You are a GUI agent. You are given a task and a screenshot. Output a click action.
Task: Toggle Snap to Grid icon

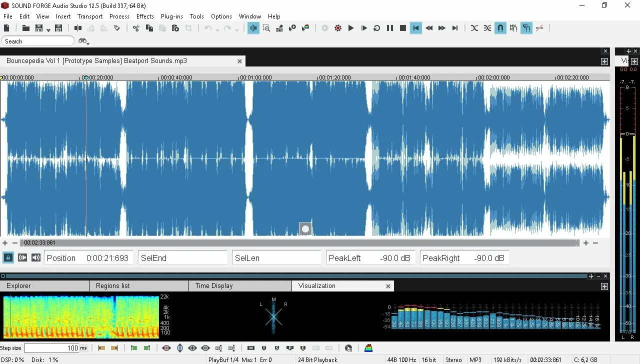pyautogui.click(x=513, y=28)
